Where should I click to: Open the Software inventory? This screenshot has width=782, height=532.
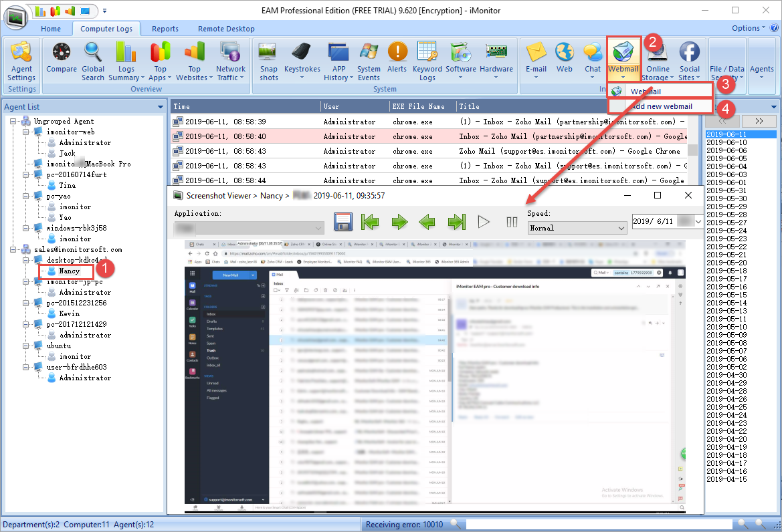point(460,61)
